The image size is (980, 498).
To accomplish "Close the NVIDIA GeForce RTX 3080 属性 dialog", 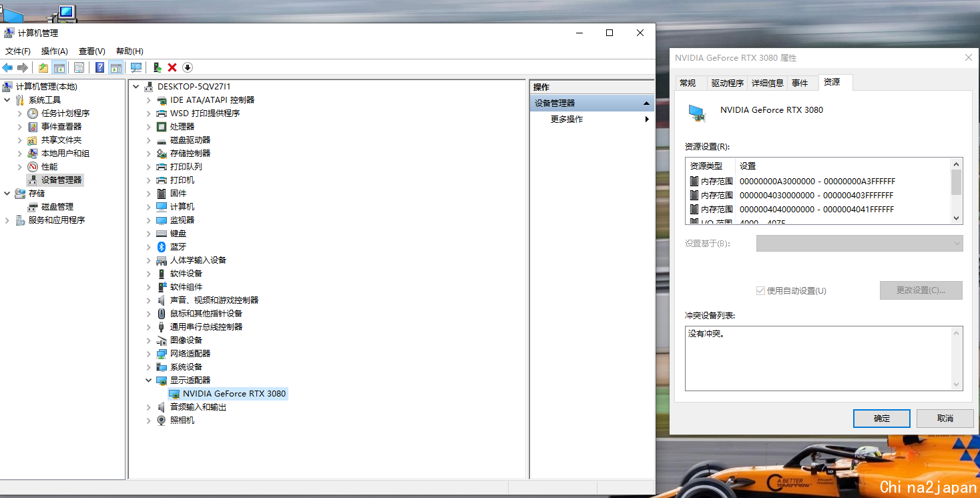I will (x=969, y=58).
